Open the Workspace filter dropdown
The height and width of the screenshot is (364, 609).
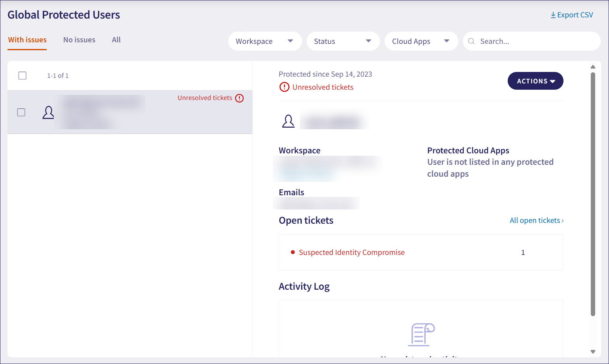tap(265, 41)
